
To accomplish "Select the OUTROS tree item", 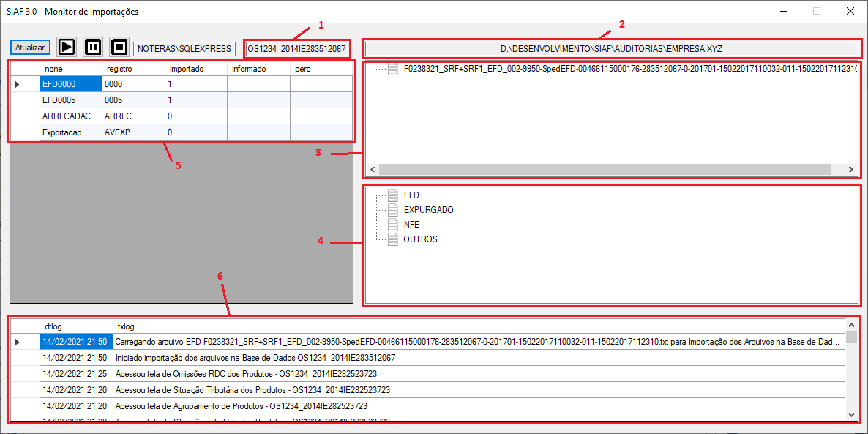I will point(420,239).
